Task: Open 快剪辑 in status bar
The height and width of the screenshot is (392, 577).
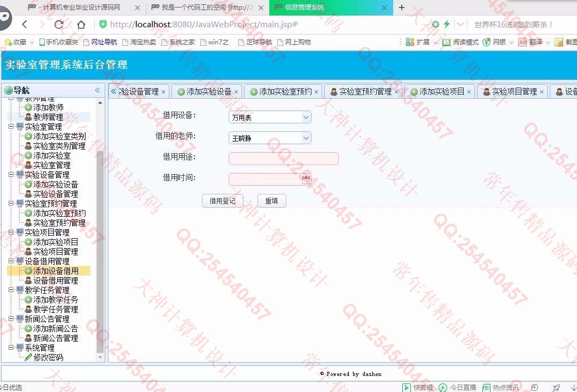Action: [418, 387]
